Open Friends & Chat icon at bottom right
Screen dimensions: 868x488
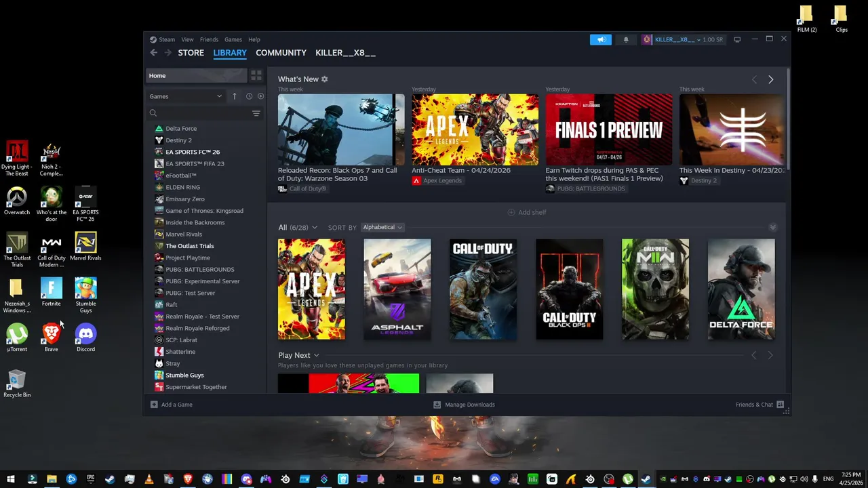pos(781,405)
